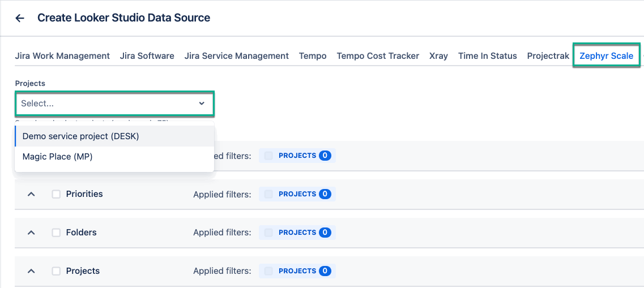Collapse the Projects section chevron
The width and height of the screenshot is (644, 288).
tap(31, 271)
